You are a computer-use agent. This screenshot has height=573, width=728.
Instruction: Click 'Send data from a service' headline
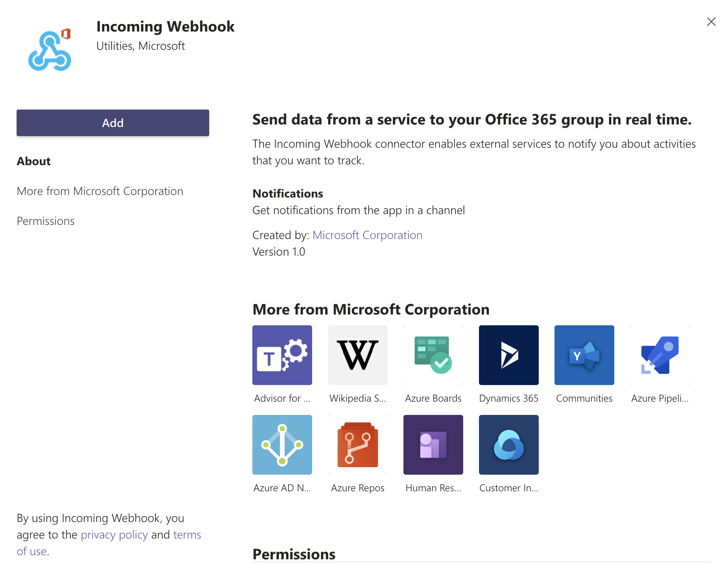(x=472, y=119)
